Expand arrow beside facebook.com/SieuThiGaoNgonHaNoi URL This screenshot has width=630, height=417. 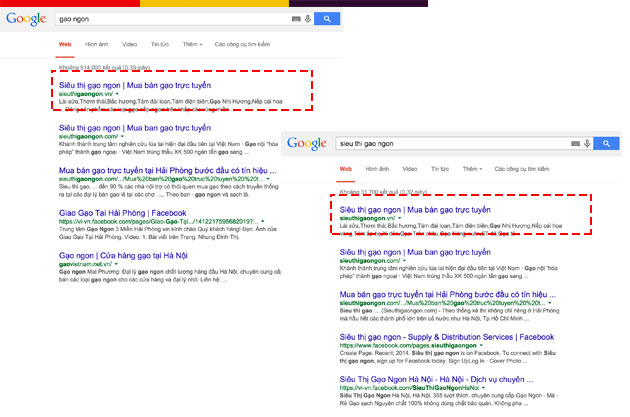pos(483,388)
